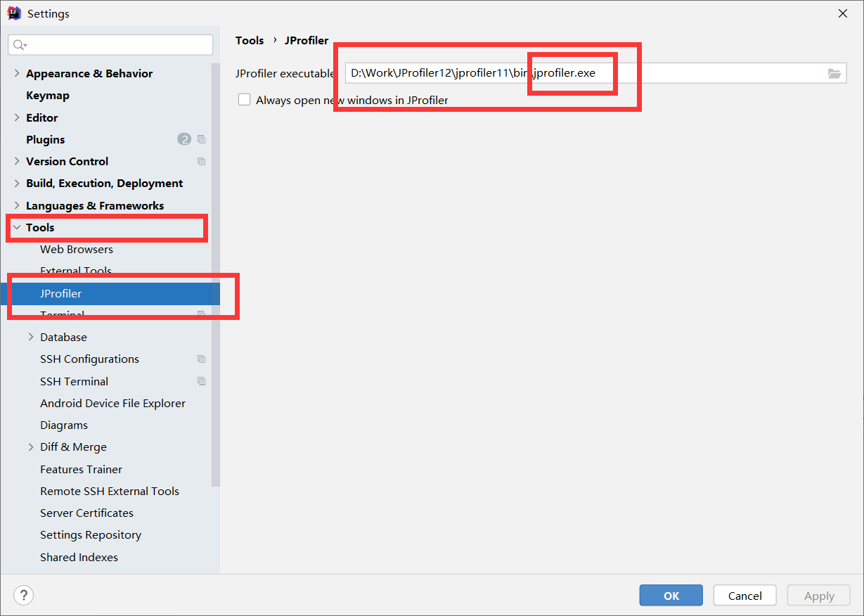The image size is (864, 616).
Task: Click the folder browse icon for the JProfiler executable
Action: tap(834, 73)
